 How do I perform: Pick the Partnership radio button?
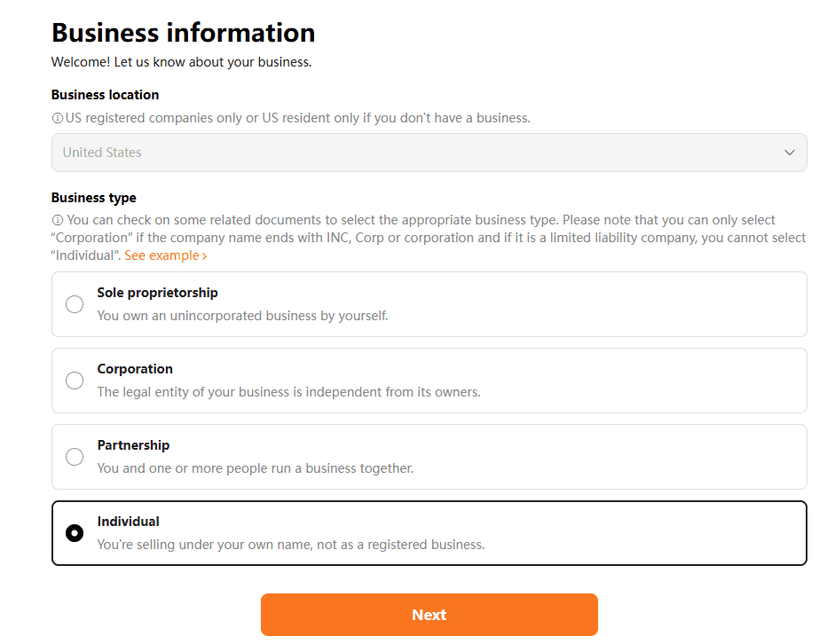coord(75,457)
